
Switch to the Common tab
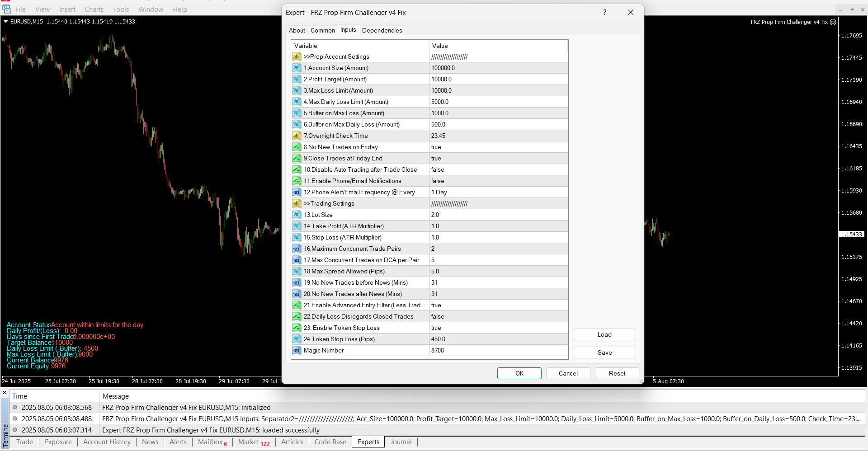(x=322, y=30)
